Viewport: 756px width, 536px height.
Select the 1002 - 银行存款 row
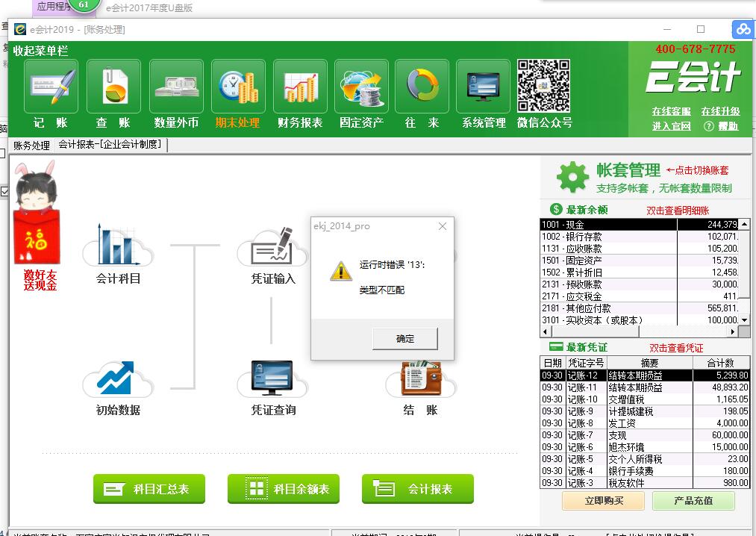click(640, 237)
